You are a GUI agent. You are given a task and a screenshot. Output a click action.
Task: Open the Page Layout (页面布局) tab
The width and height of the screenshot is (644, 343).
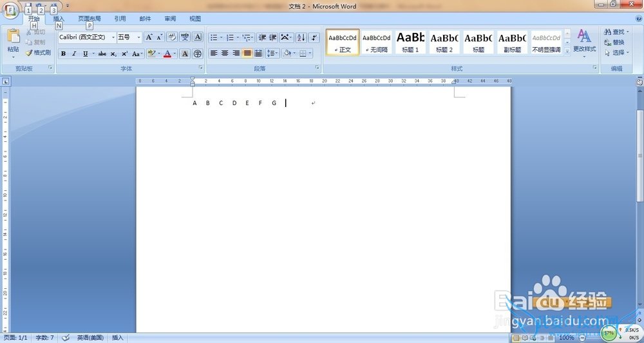click(90, 19)
